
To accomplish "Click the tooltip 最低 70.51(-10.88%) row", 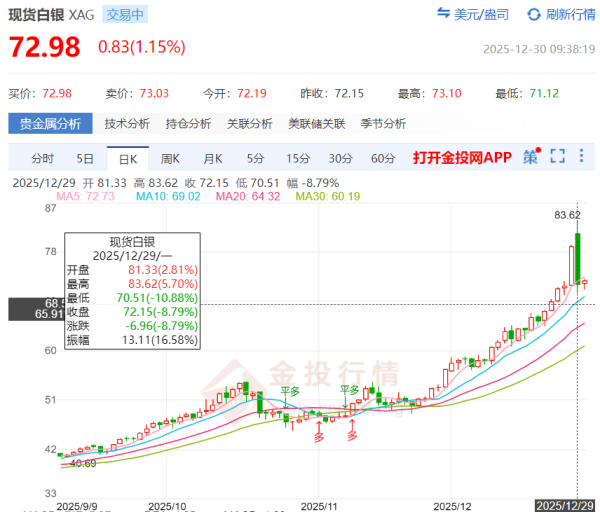I will (132, 298).
